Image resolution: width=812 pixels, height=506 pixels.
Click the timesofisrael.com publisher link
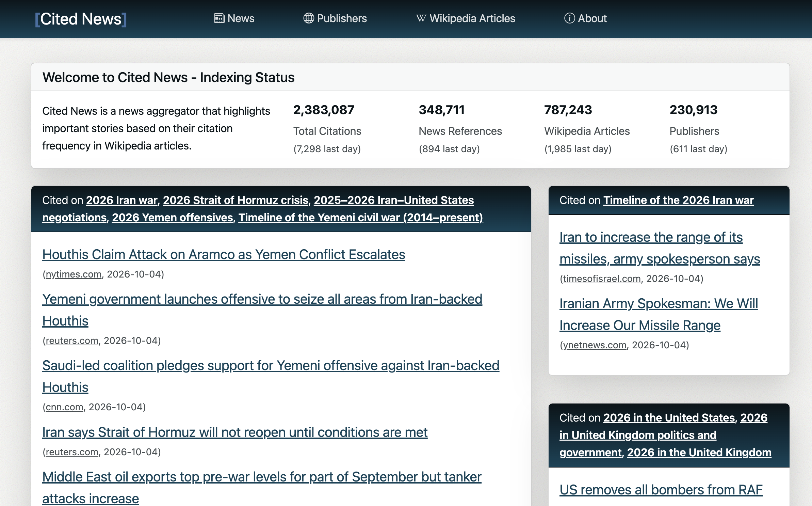pos(602,279)
